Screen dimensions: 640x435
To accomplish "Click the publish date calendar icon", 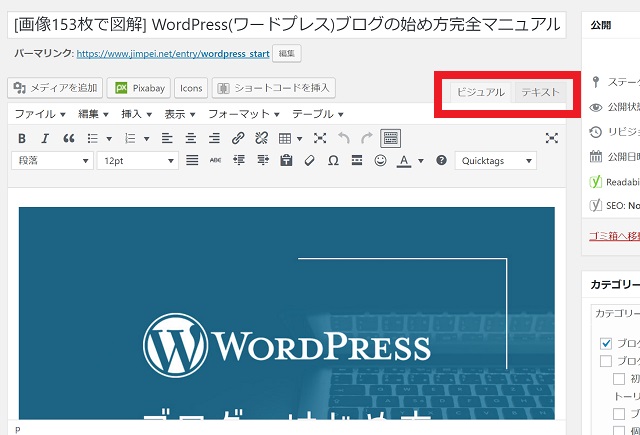I will (596, 156).
